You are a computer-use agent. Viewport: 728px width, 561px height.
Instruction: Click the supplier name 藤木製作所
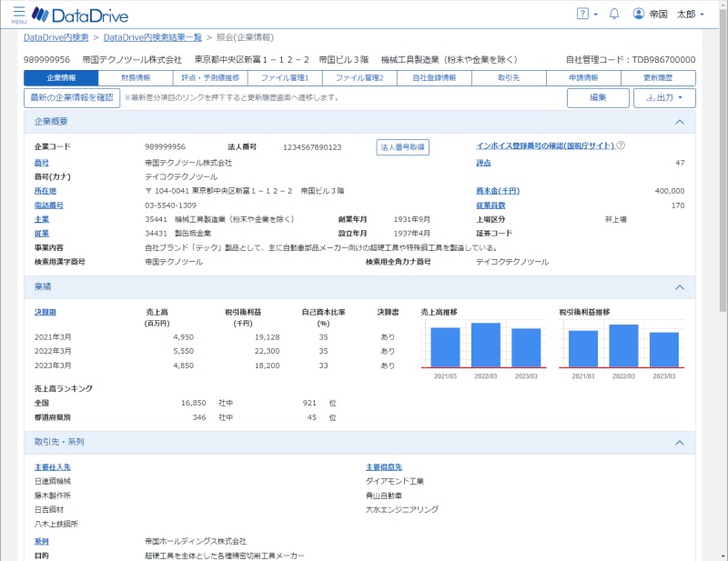click(53, 496)
